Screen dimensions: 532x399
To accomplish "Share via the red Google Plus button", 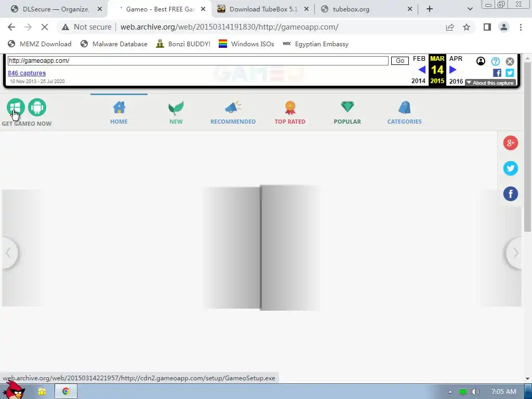I will 511,143.
